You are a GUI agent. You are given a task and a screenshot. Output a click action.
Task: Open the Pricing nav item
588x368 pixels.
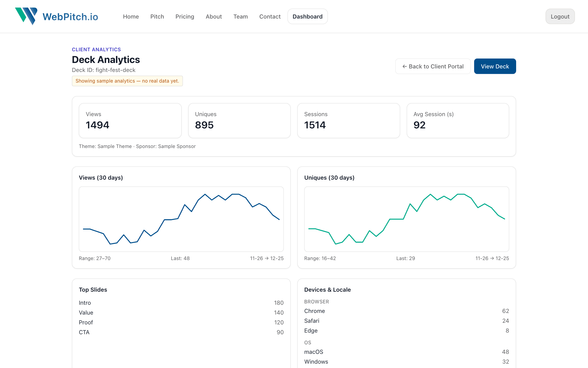[x=185, y=17]
